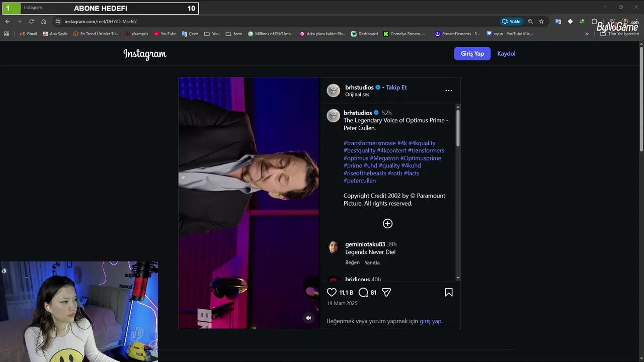644x362 pixels.
Task: Open the Çevir bookmark
Action: pyautogui.click(x=190, y=34)
